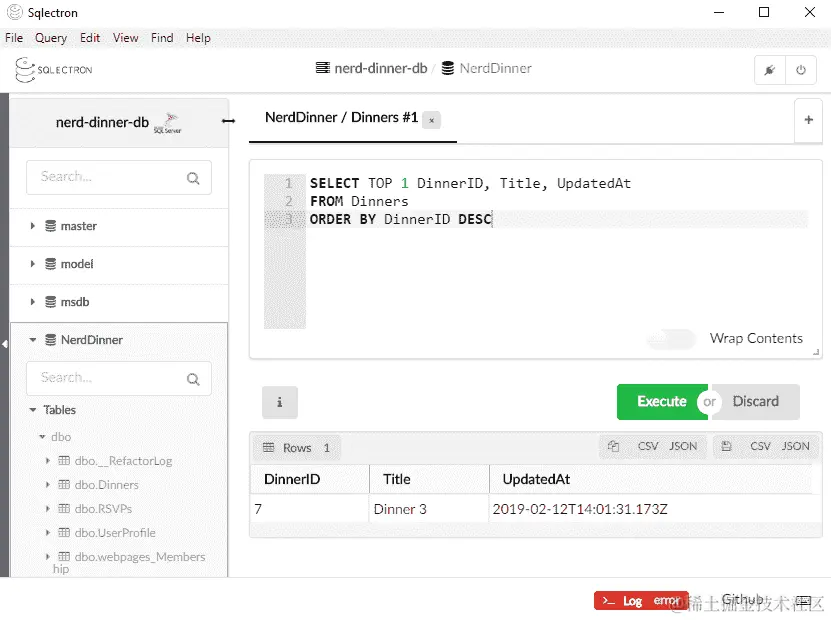Screen dimensions: 831x620
Task: Open the File menu
Action: tap(14, 38)
